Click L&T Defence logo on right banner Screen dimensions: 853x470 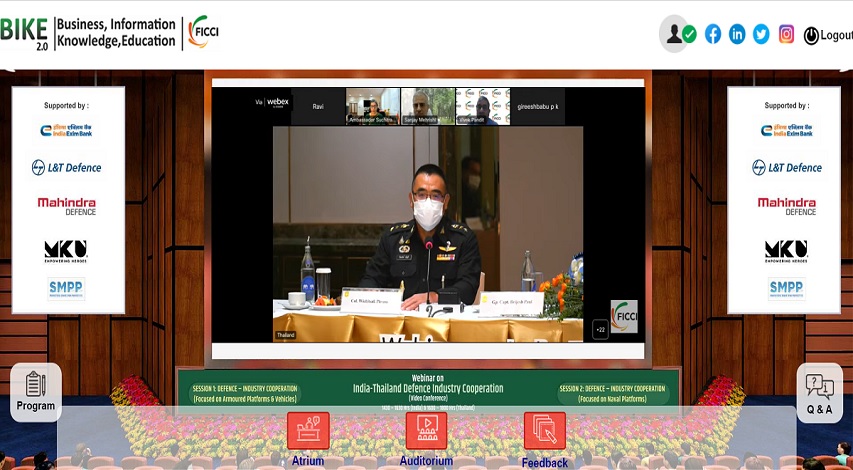pyautogui.click(x=787, y=168)
